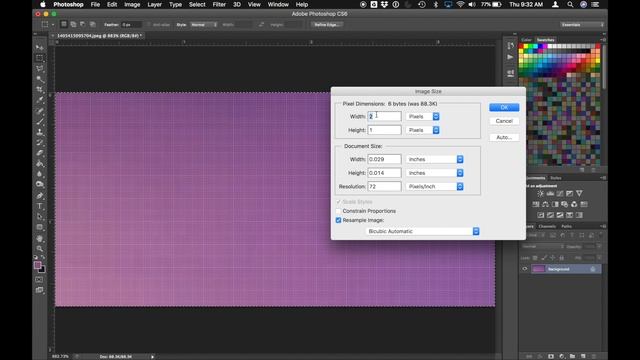640x360 pixels.
Task: Open Bicubic Automatic resampling dropdown
Action: click(x=422, y=231)
